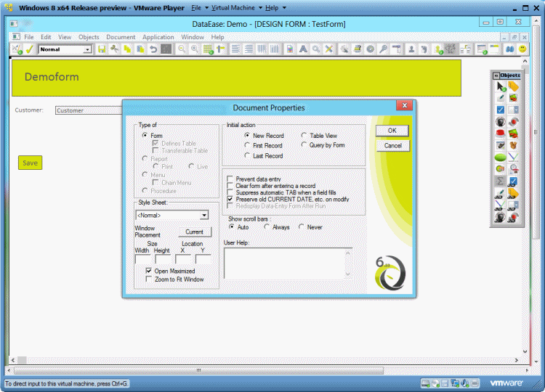Click OK in Document Properties

point(392,131)
